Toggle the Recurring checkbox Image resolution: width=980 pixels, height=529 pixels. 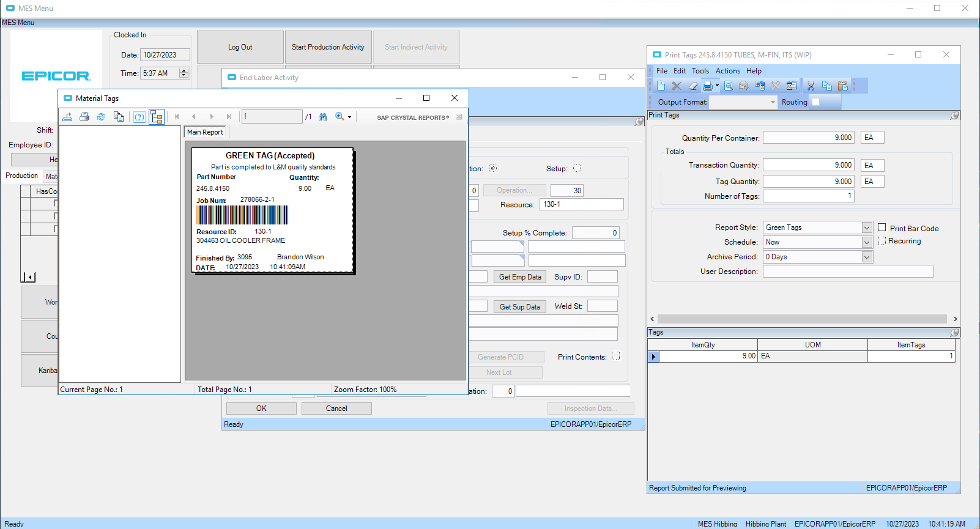pyautogui.click(x=882, y=241)
